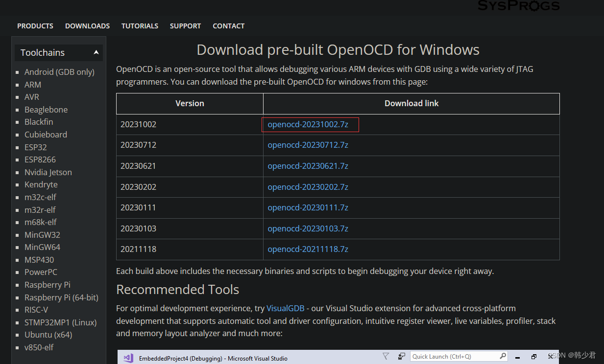604x364 pixels.
Task: Click the Quick Launch magnifier icon
Action: click(x=503, y=356)
